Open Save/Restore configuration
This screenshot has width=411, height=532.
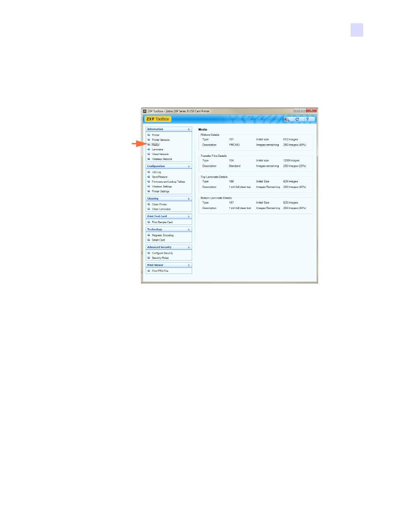click(160, 177)
